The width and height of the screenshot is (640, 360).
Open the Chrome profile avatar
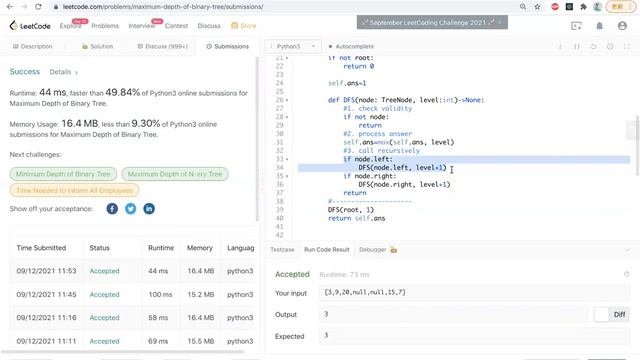point(597,7)
